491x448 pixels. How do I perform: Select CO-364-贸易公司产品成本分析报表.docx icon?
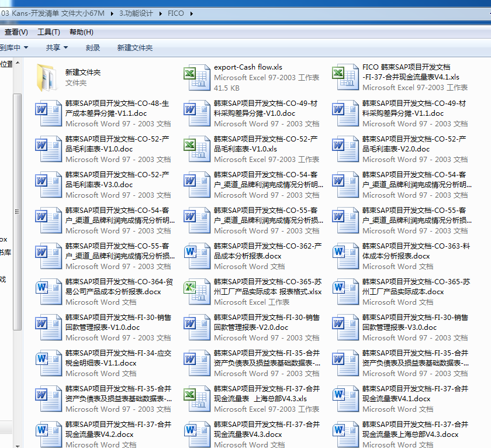(x=48, y=292)
